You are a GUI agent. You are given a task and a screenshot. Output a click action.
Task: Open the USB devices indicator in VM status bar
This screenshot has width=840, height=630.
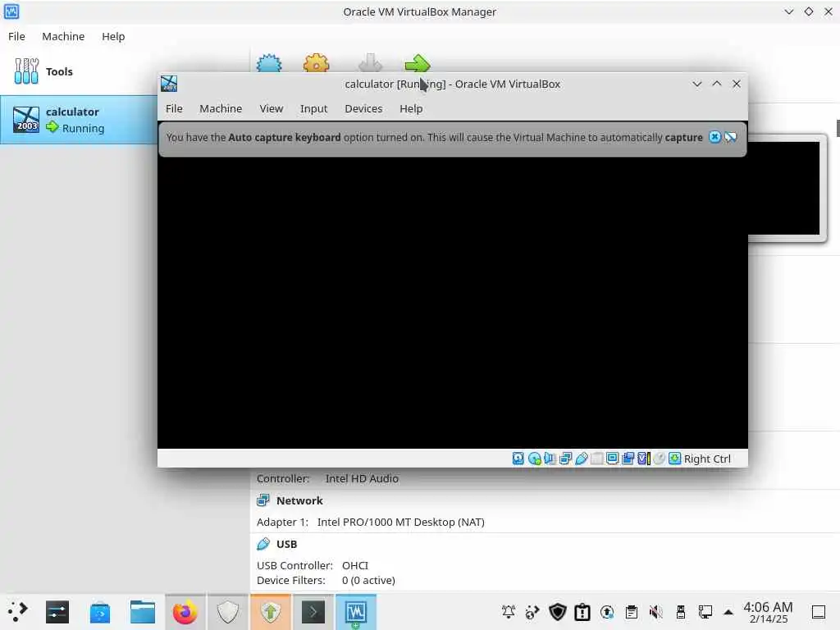tap(582, 459)
